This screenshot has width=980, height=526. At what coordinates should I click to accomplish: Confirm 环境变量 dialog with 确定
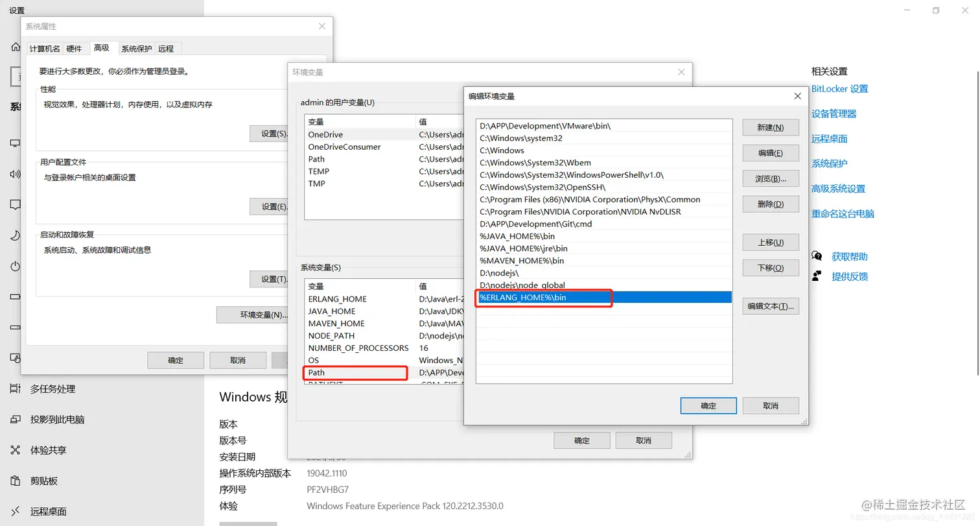(x=582, y=440)
